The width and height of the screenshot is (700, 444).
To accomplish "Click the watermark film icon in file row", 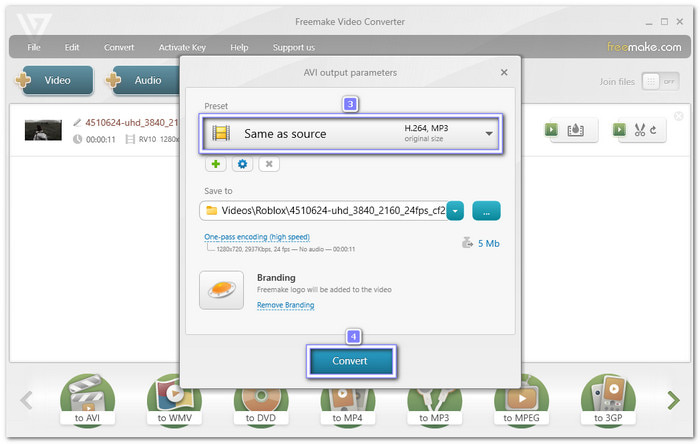I will click(x=575, y=130).
